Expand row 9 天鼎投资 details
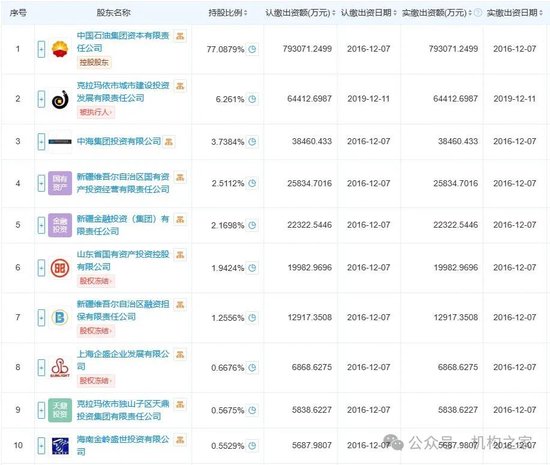 pos(41,410)
